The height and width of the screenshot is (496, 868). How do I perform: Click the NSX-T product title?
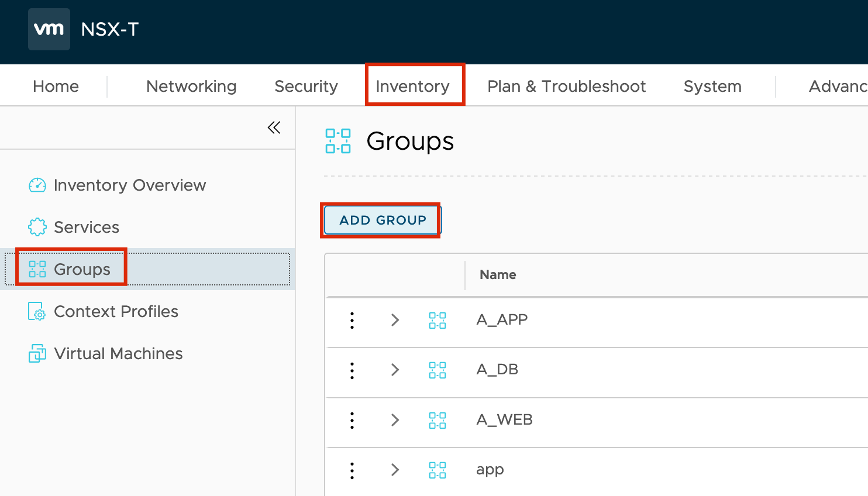click(x=110, y=29)
